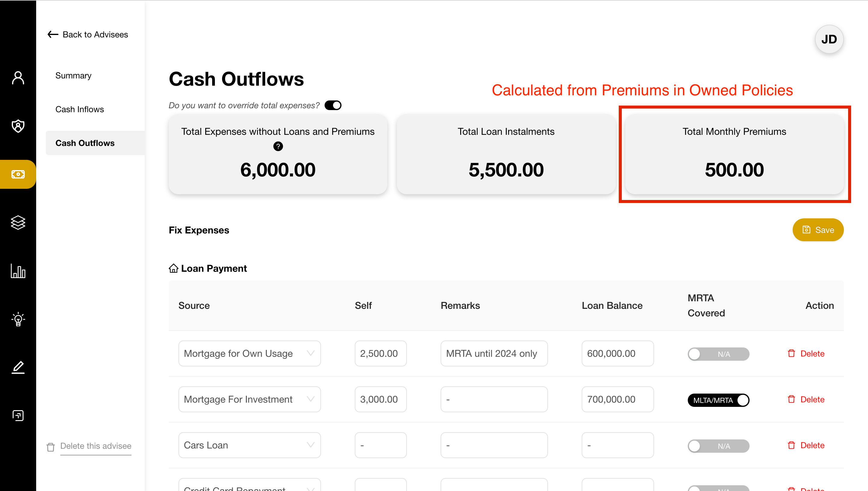Toggle MRTA Covered for Cars Loan
Viewport: 868px width, 491px height.
[x=719, y=446]
